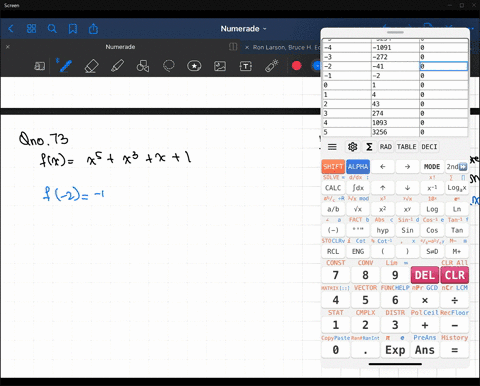Pick the red pen color swatch

(x=297, y=66)
